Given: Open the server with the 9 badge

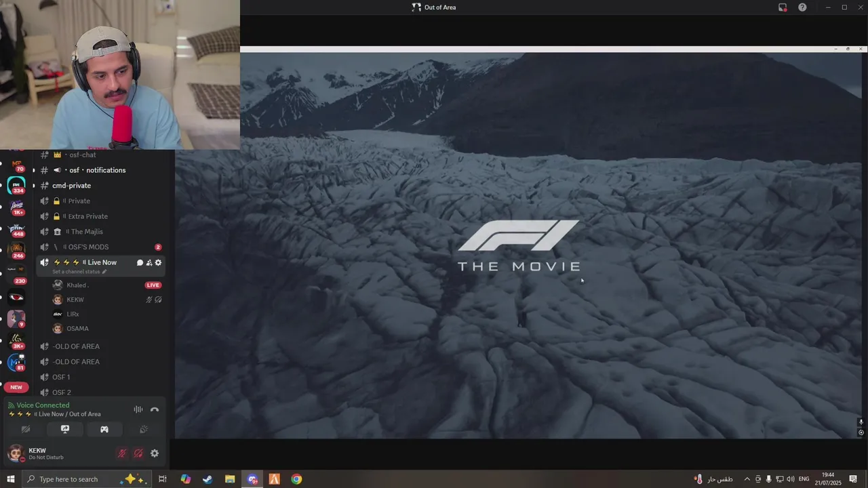Looking at the screenshot, I should (16, 319).
